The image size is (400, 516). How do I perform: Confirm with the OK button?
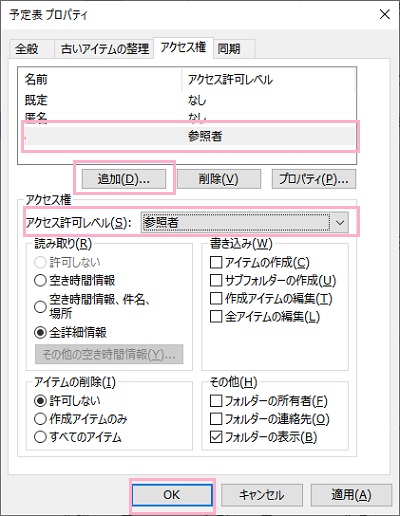click(172, 495)
